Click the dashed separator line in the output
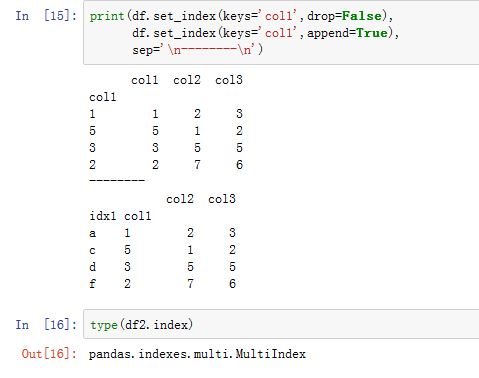 pyautogui.click(x=117, y=180)
